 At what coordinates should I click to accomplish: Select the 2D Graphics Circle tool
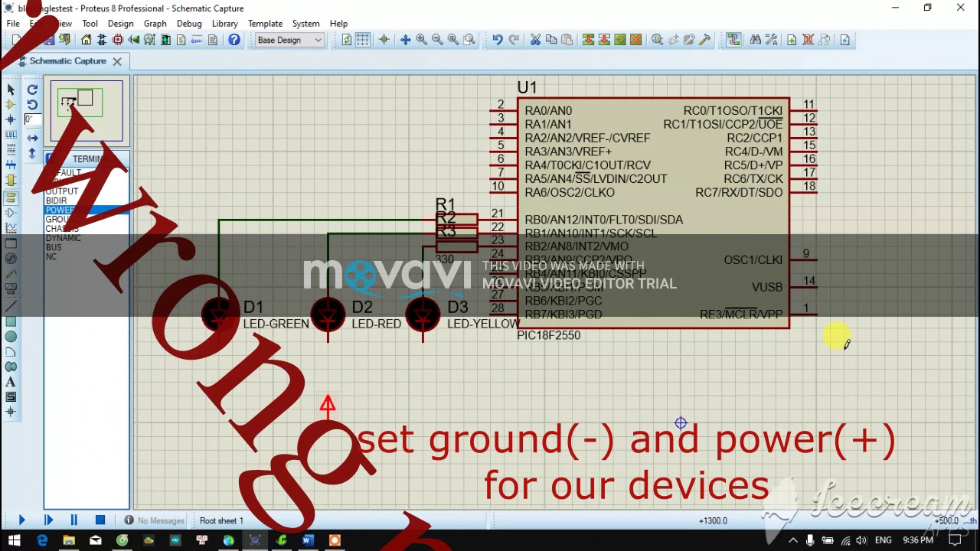(x=11, y=337)
